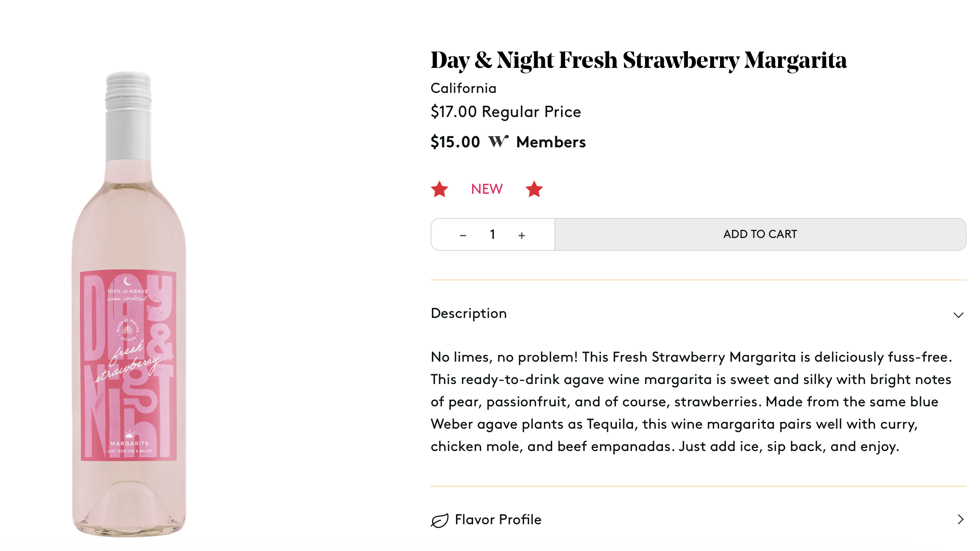
Task: Click the Description section heading
Action: coord(469,313)
